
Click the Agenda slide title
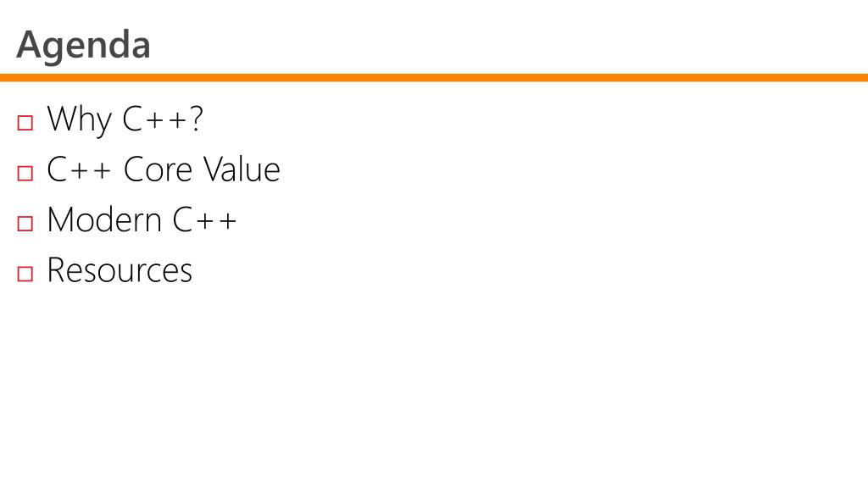pyautogui.click(x=84, y=46)
